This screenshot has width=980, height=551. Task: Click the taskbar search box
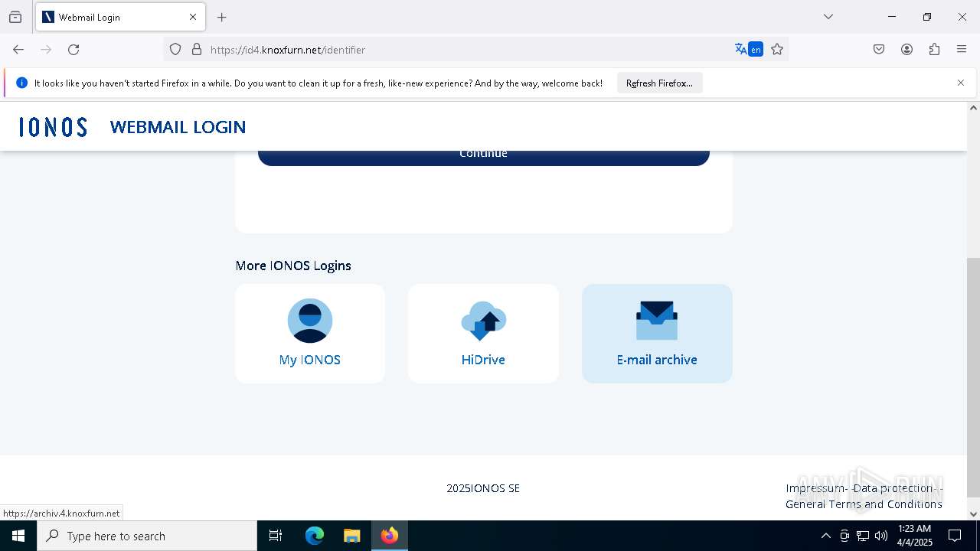point(147,536)
